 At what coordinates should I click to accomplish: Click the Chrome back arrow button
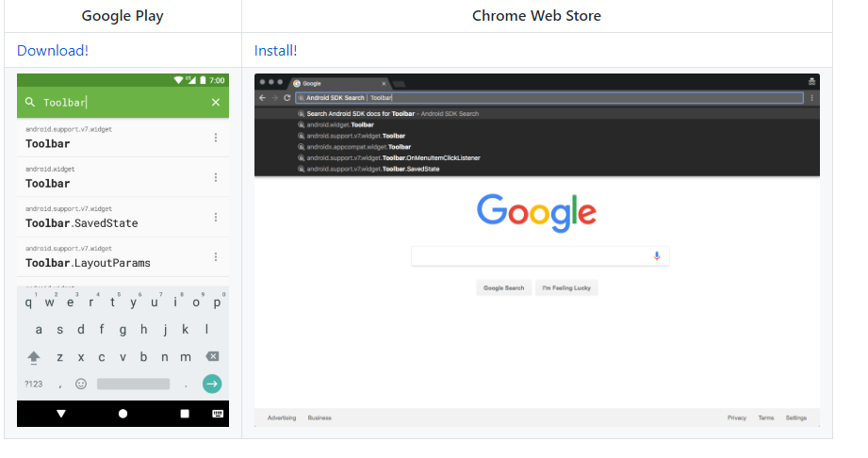tap(262, 98)
